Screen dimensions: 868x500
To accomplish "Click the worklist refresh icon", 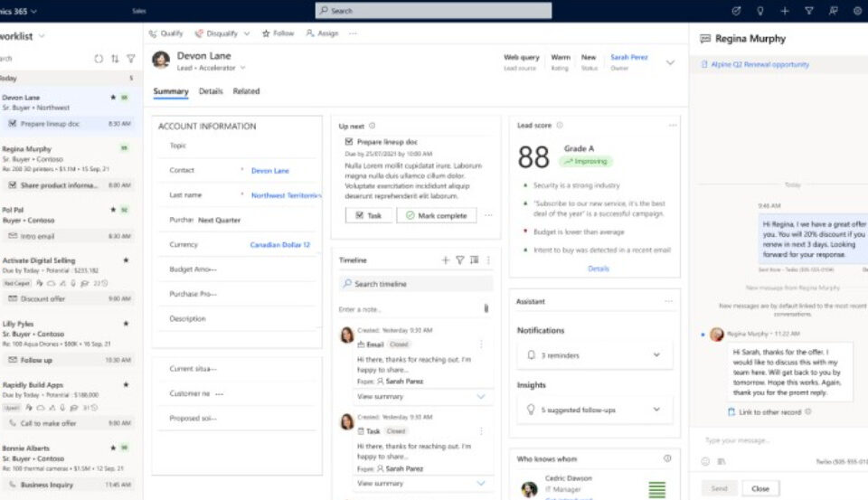I will (x=99, y=59).
